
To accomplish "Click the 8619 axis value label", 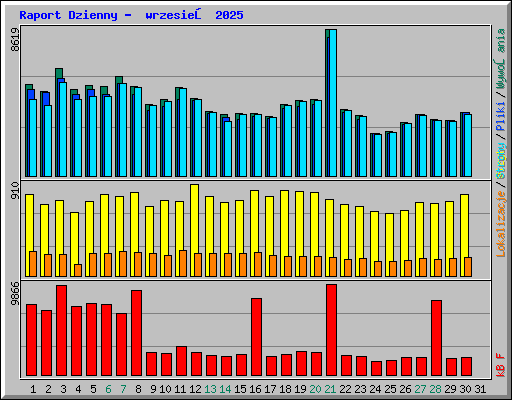I will click(15, 39).
